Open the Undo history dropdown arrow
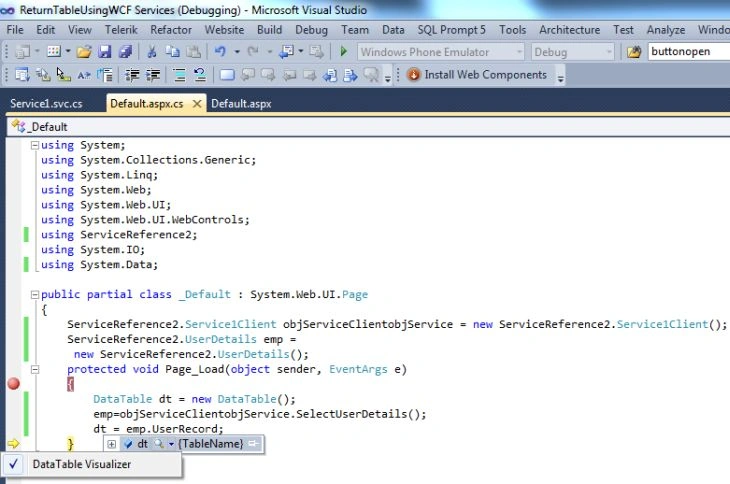The image size is (730, 484). click(237, 51)
